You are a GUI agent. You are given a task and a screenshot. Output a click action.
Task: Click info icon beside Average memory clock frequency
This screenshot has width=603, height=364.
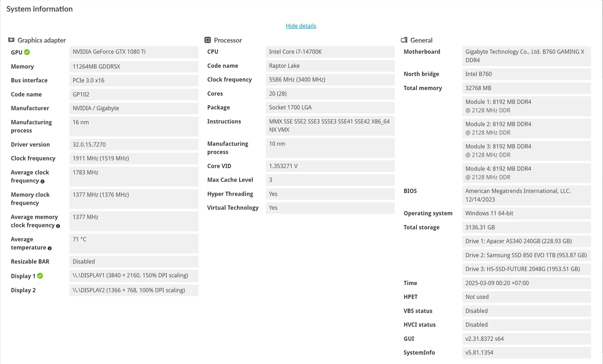[x=58, y=226]
